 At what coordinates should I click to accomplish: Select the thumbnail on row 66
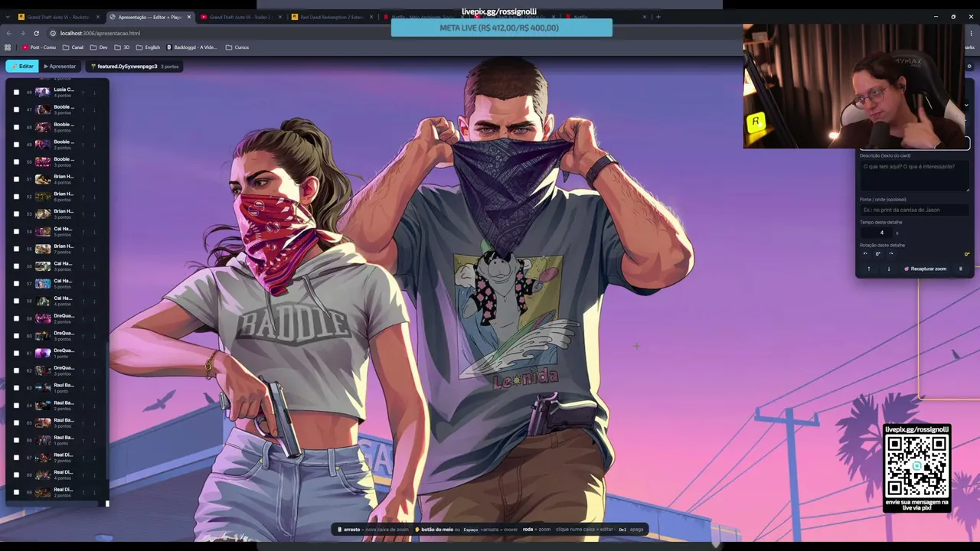43,440
